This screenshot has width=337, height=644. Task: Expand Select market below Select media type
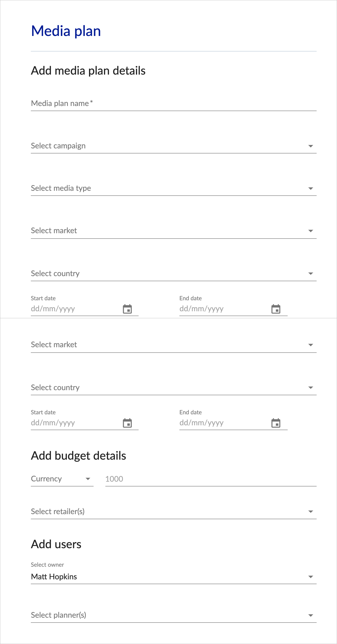pyautogui.click(x=174, y=231)
